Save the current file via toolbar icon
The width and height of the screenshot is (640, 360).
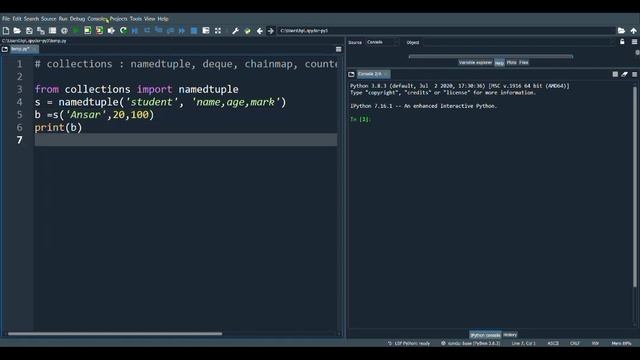29,31
